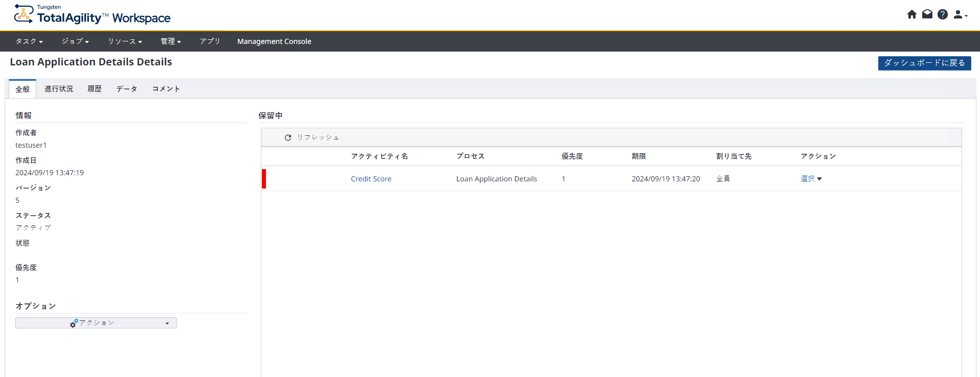Open the Credit Score activity link

[371, 179]
